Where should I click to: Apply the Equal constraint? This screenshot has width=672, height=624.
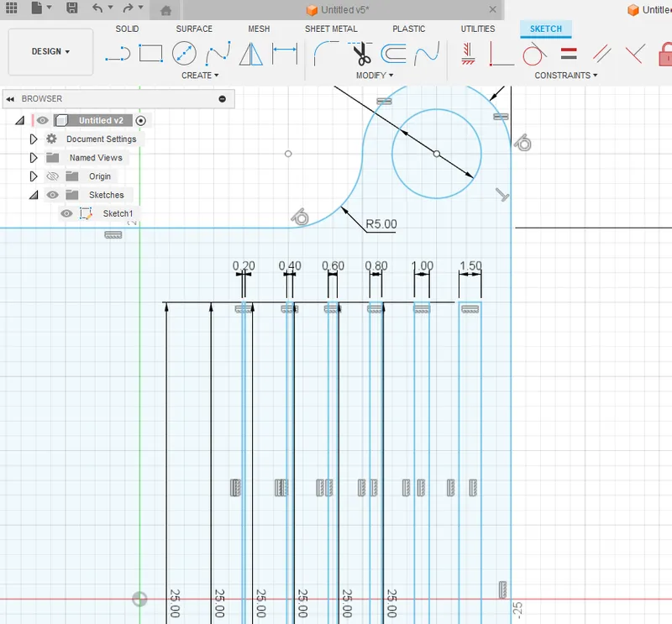[x=569, y=55]
